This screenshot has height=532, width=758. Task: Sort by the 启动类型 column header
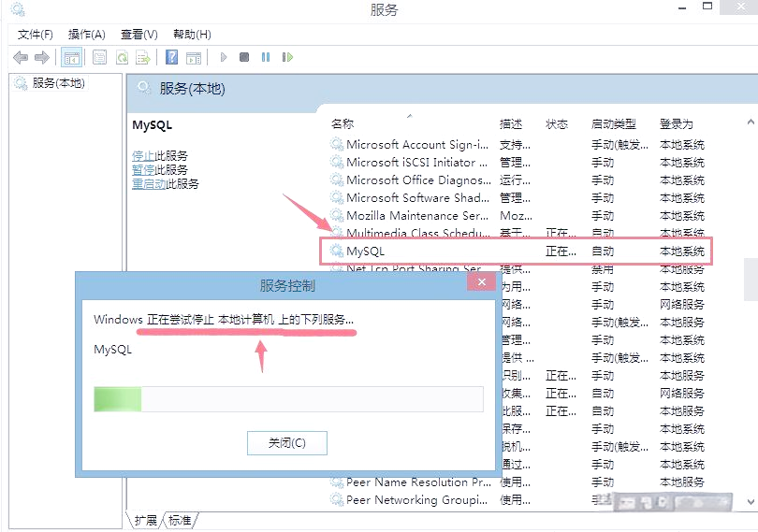tap(614, 123)
